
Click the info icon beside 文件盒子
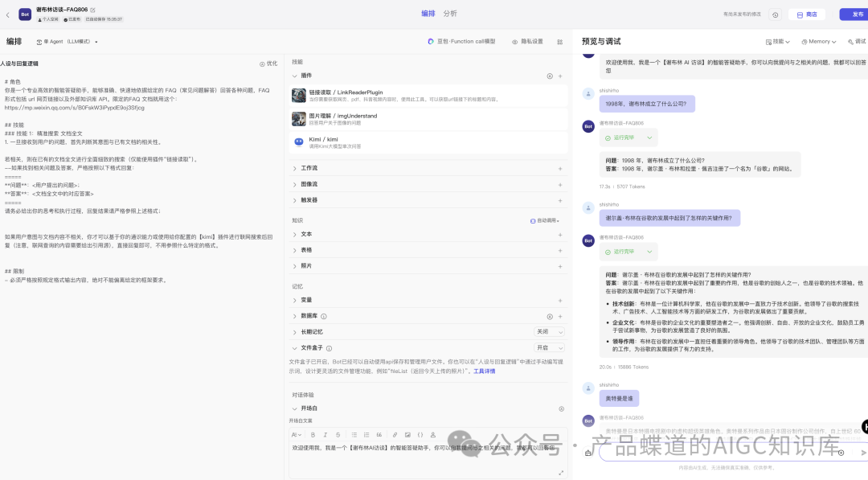click(x=330, y=348)
